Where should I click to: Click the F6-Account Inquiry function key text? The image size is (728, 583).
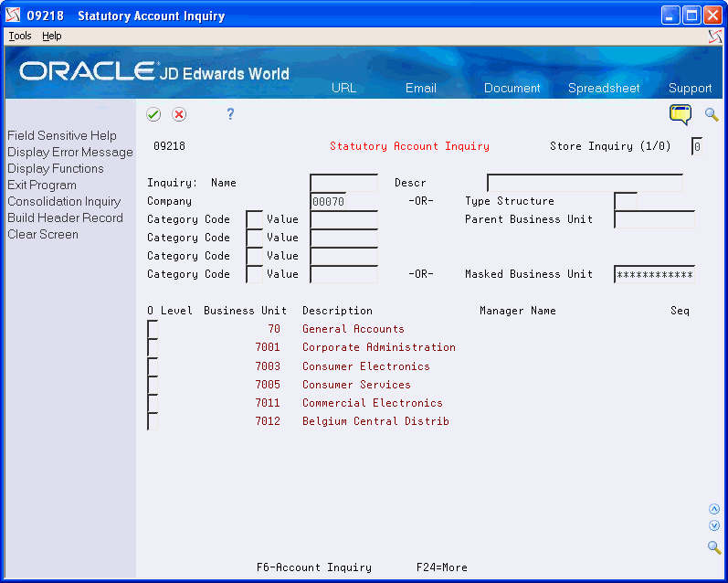pyautogui.click(x=314, y=567)
